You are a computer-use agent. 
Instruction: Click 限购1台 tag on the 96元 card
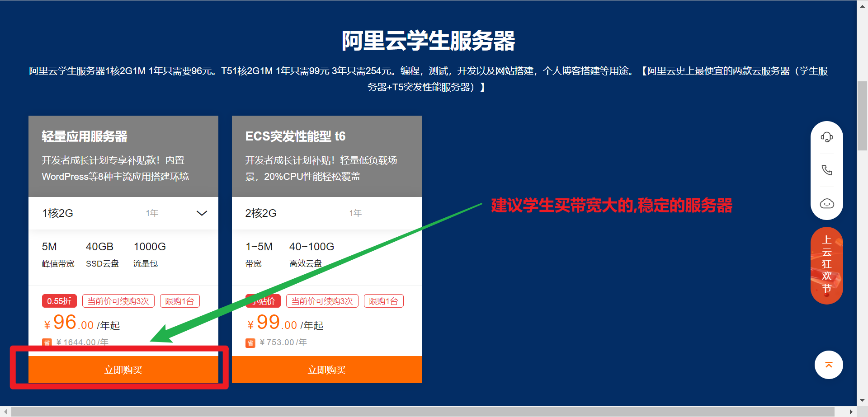[x=180, y=301]
